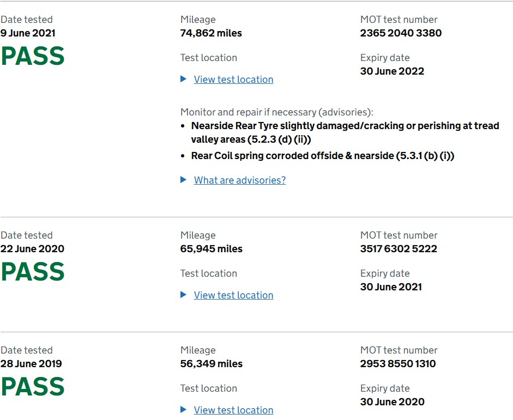513x420 pixels.
Task: Select MOT test number 2953 8550 1310
Action: (398, 364)
